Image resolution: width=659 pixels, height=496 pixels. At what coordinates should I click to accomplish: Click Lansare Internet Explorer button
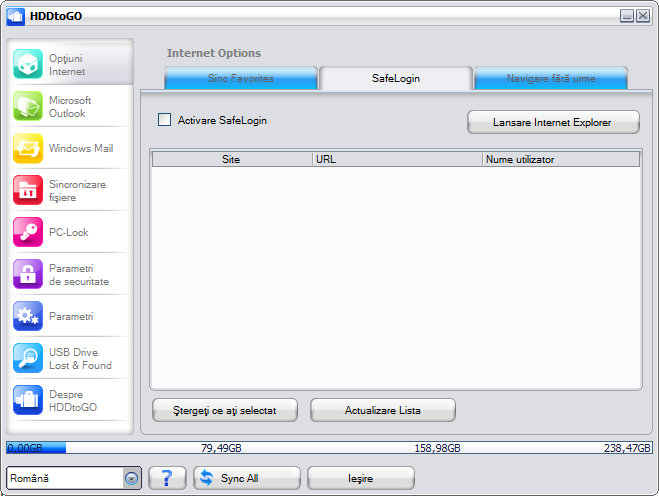553,122
